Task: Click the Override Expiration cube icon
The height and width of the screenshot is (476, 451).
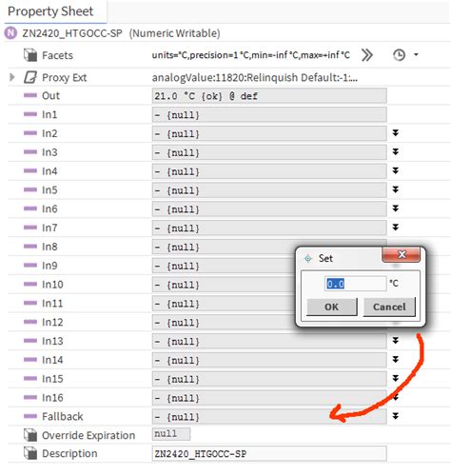Action: [x=30, y=435]
